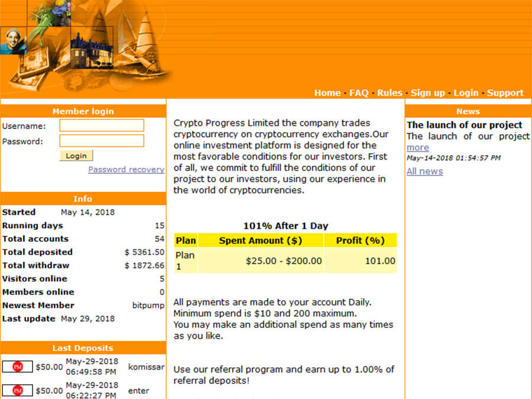Click the Total accounts value '54'
532x399 pixels.
point(160,239)
